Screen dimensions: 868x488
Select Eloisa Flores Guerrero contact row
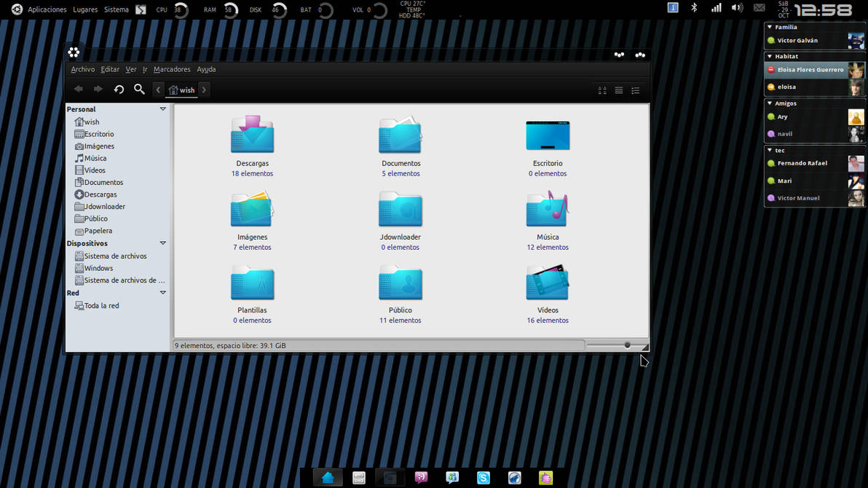[x=815, y=70]
